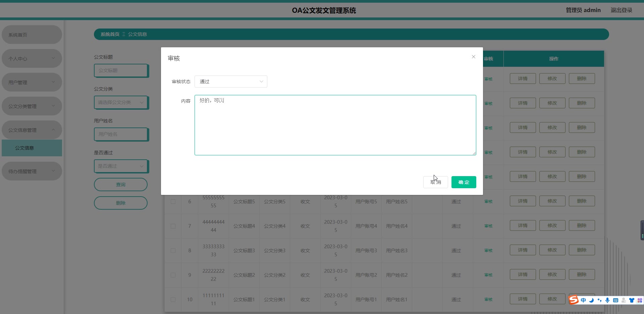The height and width of the screenshot is (314, 644).
Task: Open 详情 for 公文标题4 row
Action: (x=523, y=225)
